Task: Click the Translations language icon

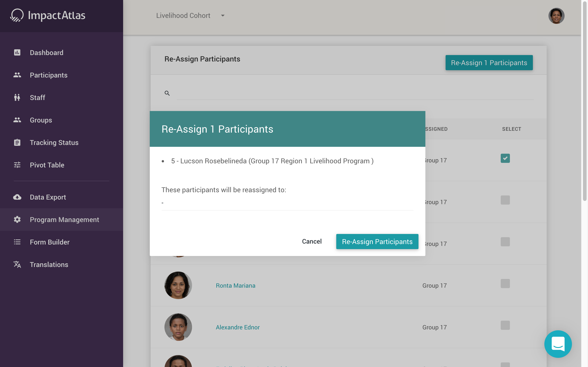Action: [x=17, y=264]
